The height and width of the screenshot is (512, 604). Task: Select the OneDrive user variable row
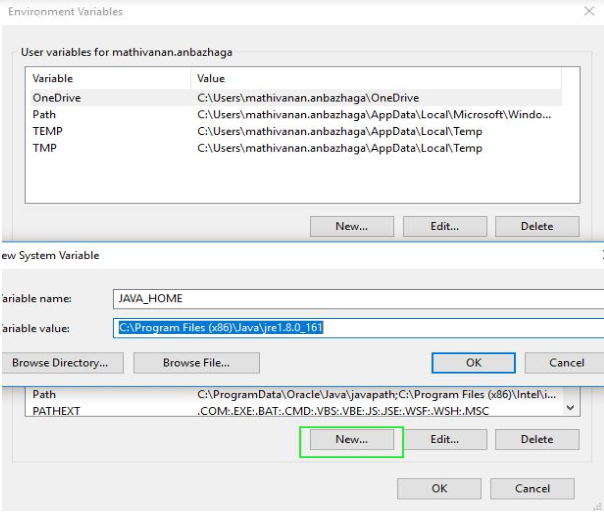[56, 98]
